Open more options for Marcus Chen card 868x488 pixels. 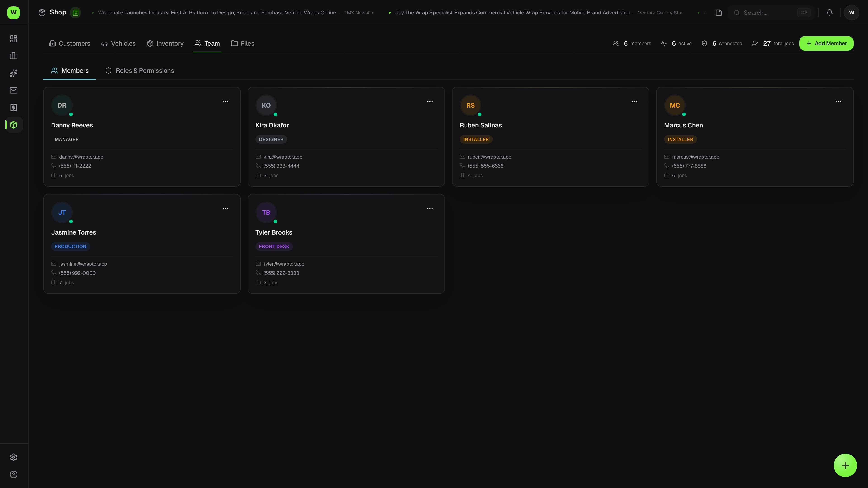[x=839, y=102]
